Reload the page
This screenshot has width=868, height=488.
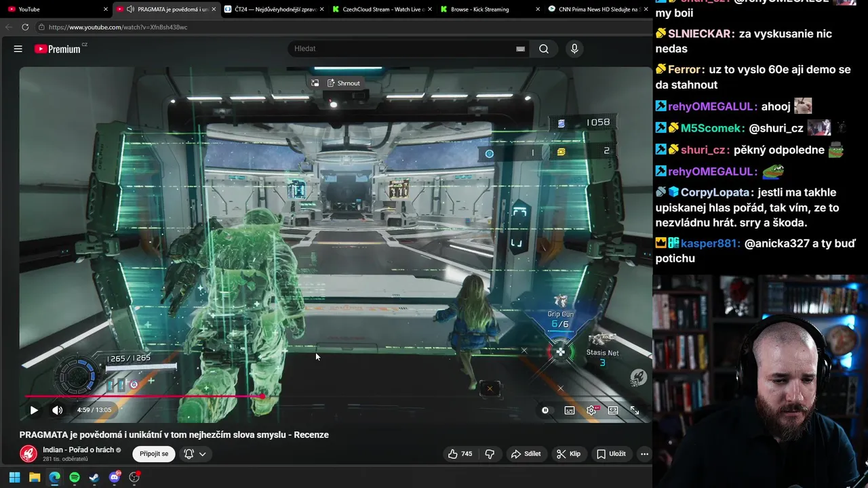tap(25, 27)
